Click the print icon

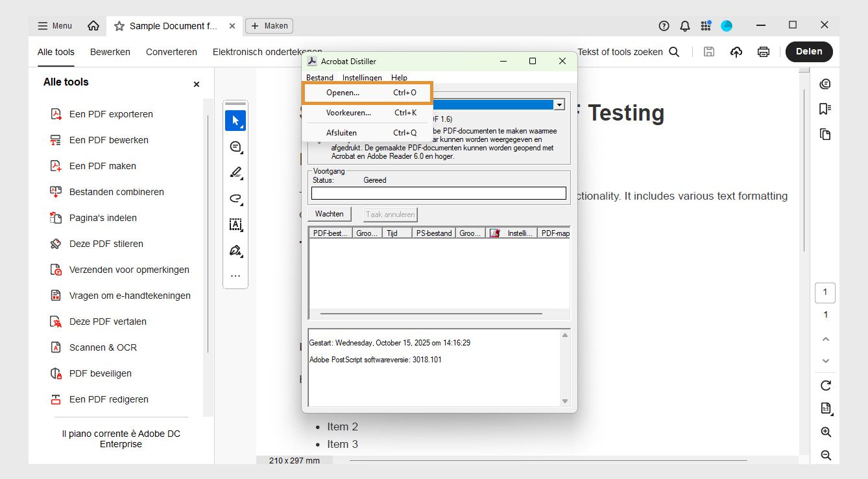click(x=764, y=52)
